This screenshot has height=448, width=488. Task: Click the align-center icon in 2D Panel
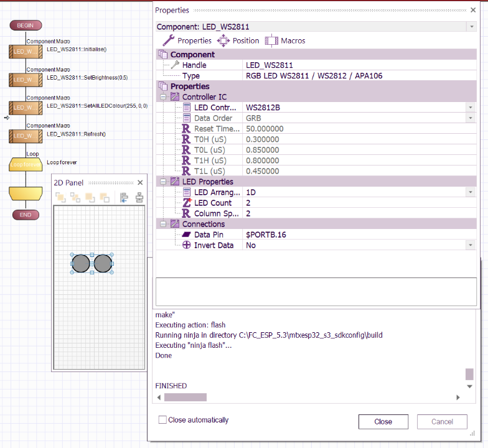(139, 198)
